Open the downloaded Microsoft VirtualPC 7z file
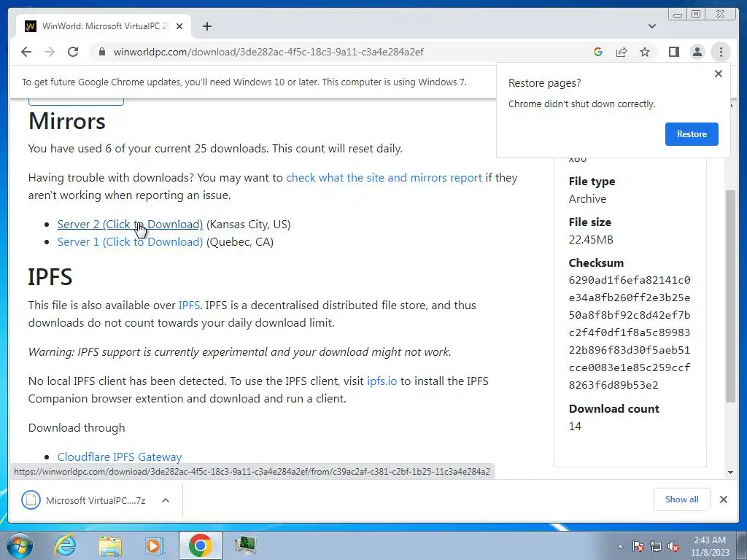 tap(84, 500)
